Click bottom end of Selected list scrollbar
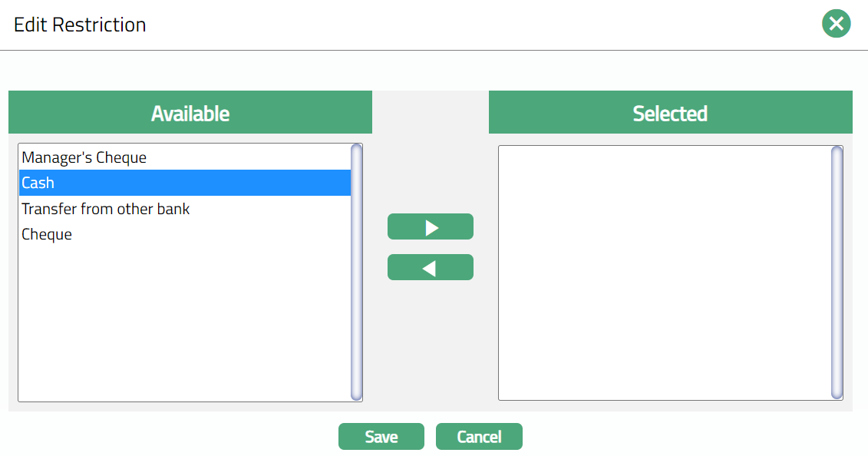Viewport: 868px width, 456px height. 837,393
